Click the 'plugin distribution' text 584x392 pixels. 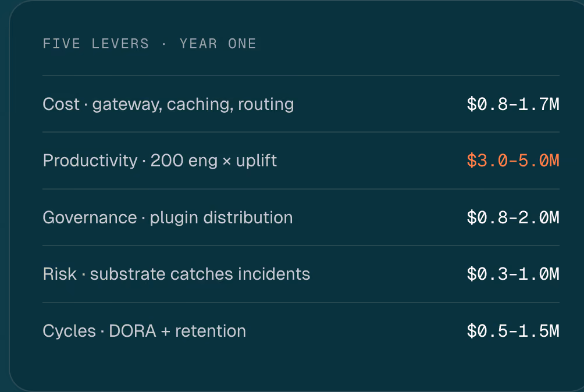click(x=221, y=218)
